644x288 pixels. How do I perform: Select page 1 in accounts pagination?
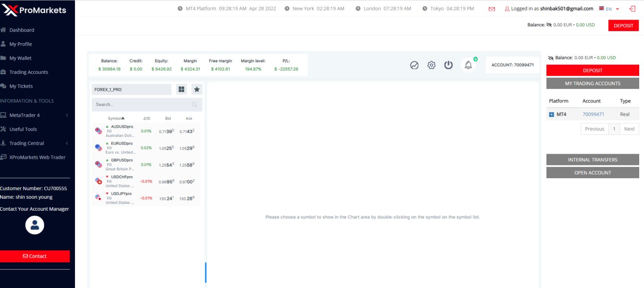614,129
